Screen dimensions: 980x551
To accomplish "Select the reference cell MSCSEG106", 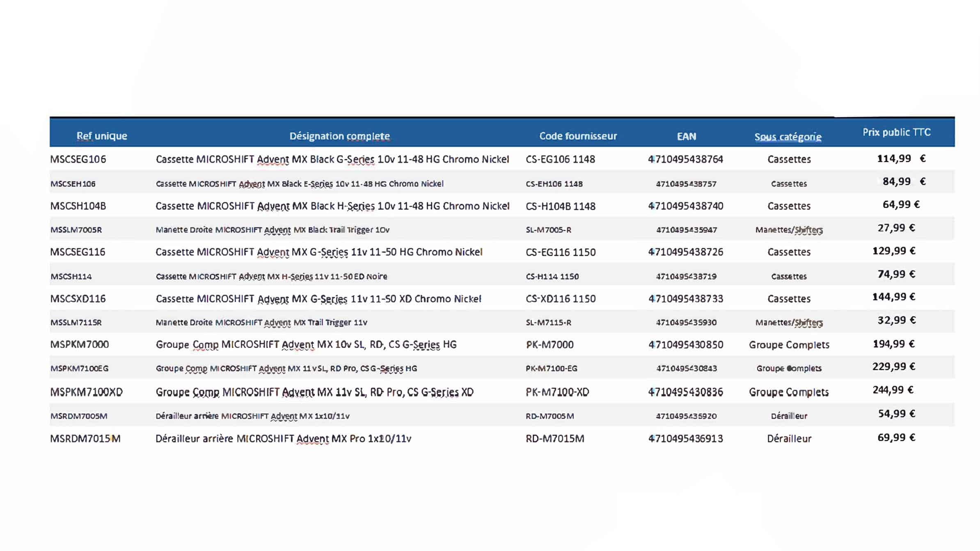I will tap(78, 159).
